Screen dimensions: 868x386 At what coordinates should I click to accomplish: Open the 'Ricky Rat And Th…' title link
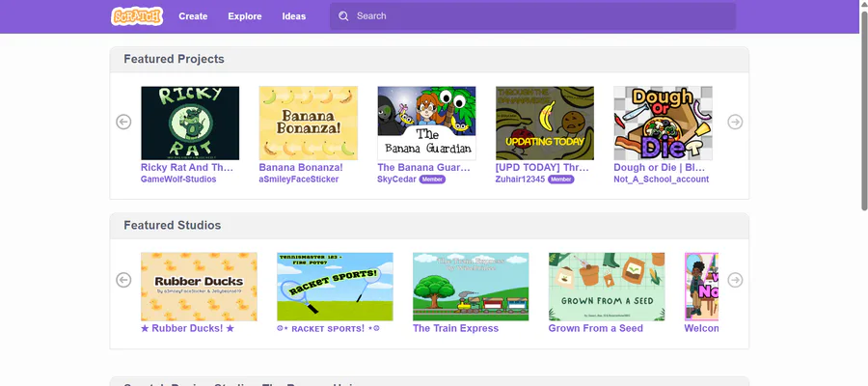187,167
